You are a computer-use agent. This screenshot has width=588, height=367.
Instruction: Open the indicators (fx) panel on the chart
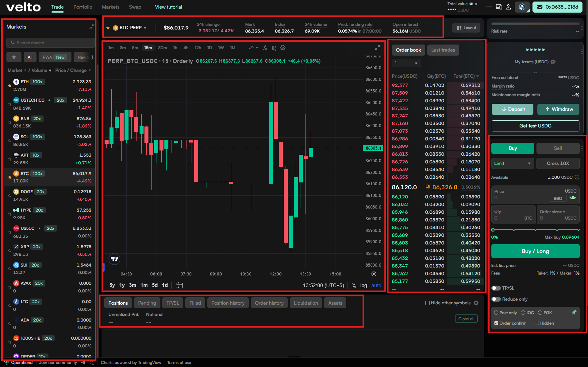point(265,48)
